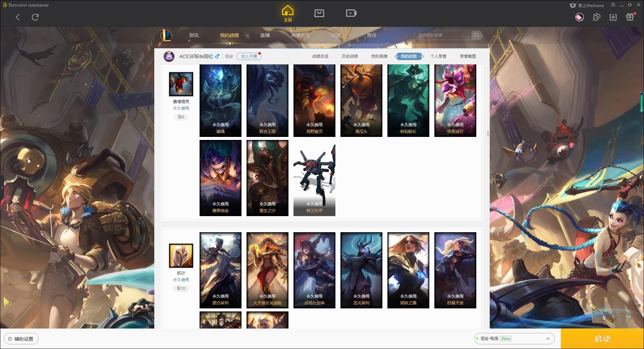
Task: Open the 掌上WeGame mobile link
Action: pyautogui.click(x=587, y=5)
